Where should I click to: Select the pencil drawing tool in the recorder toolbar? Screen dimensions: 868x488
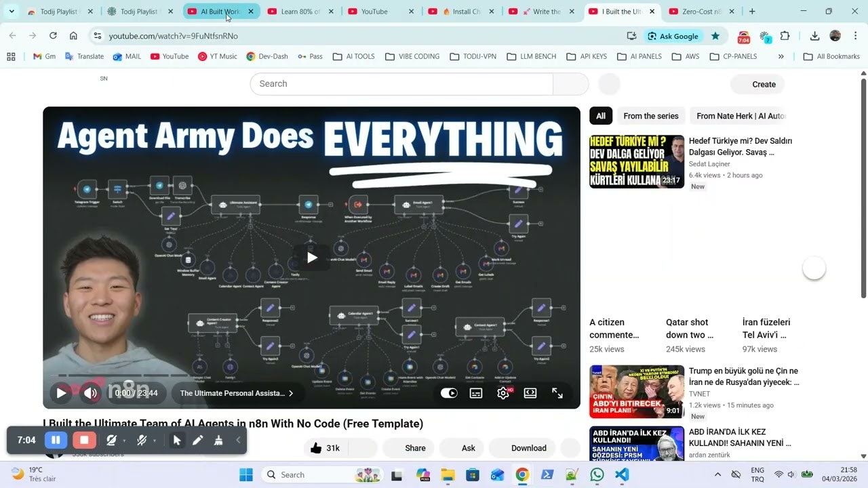tap(197, 441)
